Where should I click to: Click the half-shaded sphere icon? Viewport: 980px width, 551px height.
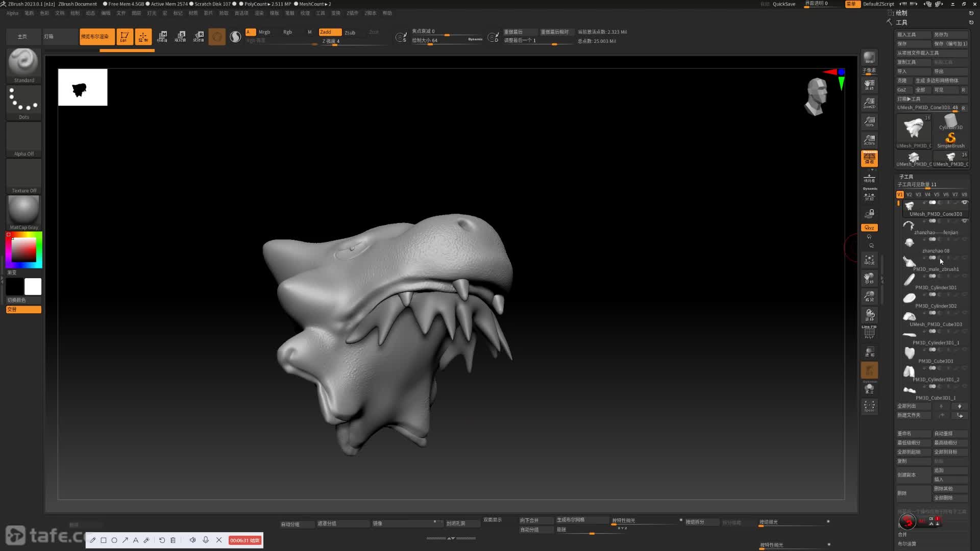pyautogui.click(x=235, y=37)
